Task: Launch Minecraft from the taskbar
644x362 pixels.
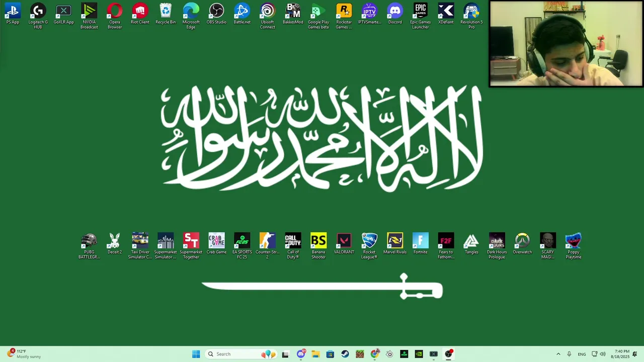Action: pos(360,354)
